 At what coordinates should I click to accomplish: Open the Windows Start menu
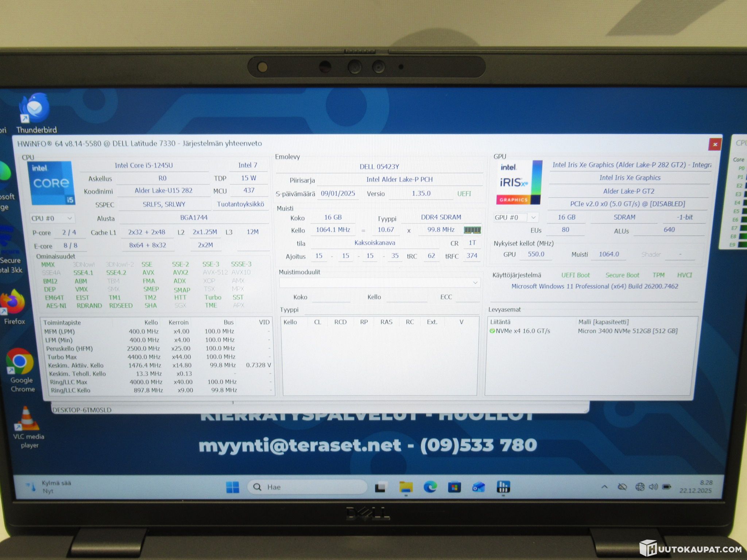[232, 487]
